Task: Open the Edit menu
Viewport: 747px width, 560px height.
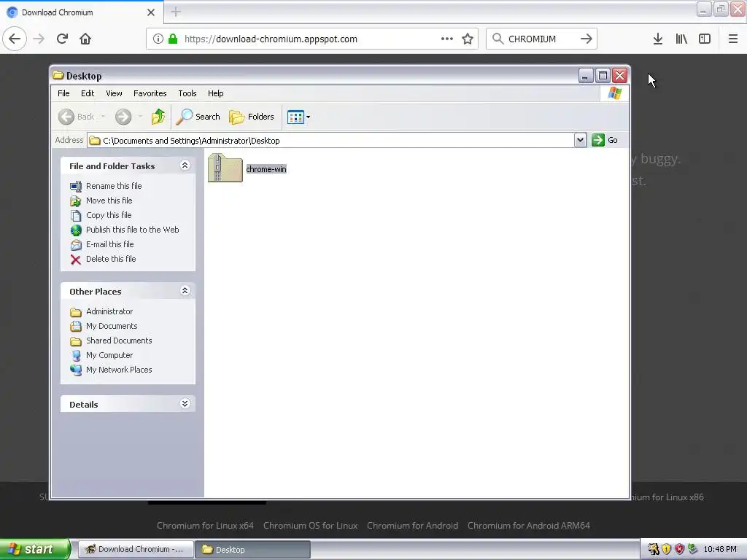Action: pyautogui.click(x=88, y=93)
